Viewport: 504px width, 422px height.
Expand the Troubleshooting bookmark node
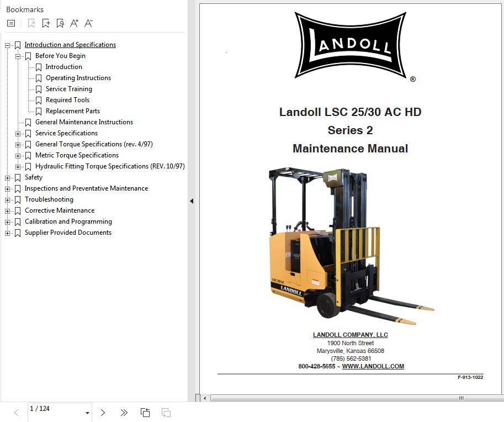pos(7,200)
